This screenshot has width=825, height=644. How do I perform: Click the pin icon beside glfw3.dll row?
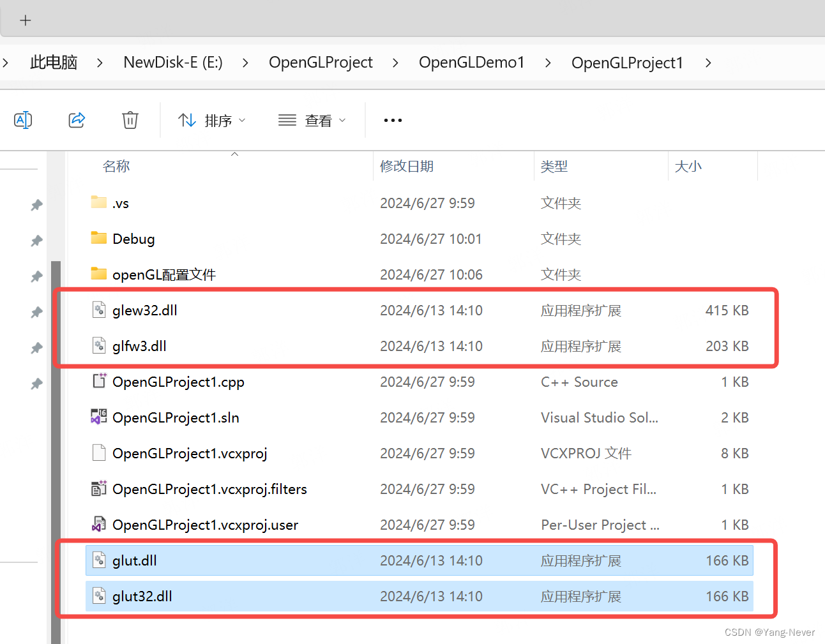[36, 348]
